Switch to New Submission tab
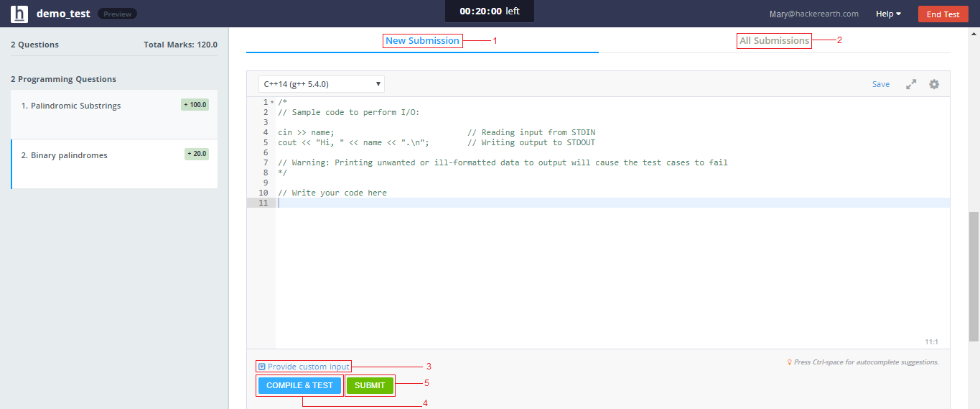This screenshot has height=409, width=980. coord(422,41)
